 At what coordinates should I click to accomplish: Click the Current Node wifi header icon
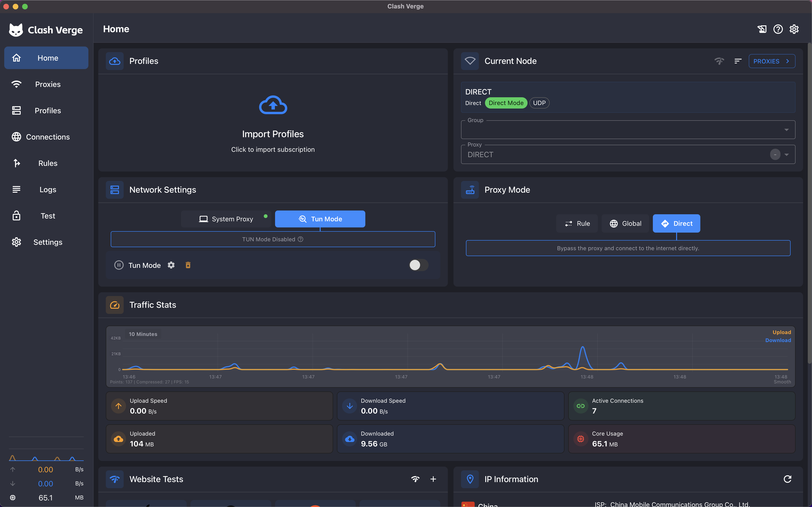point(470,61)
